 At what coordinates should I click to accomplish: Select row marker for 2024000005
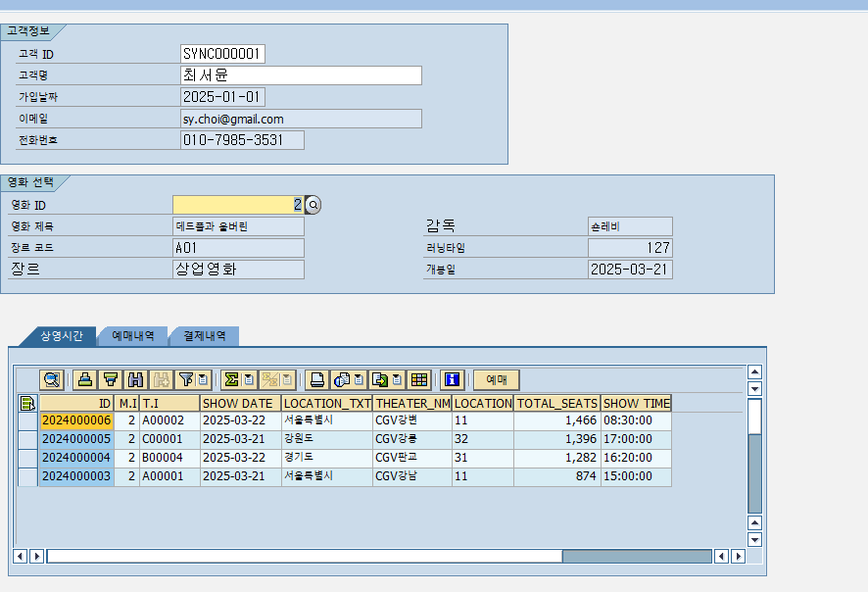click(27, 440)
